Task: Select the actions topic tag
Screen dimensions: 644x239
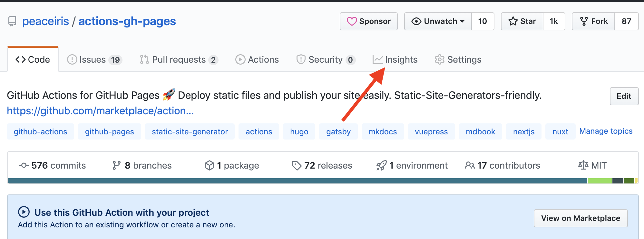Action: pos(259,131)
